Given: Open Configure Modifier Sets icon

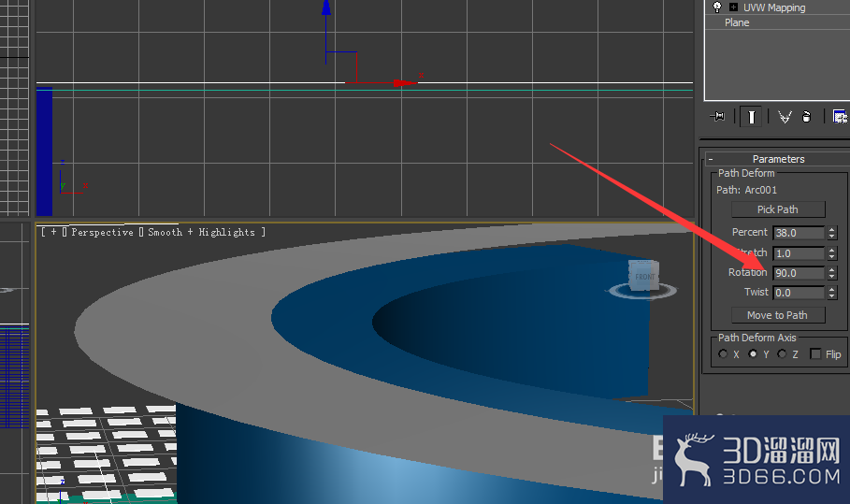Looking at the screenshot, I should (840, 117).
